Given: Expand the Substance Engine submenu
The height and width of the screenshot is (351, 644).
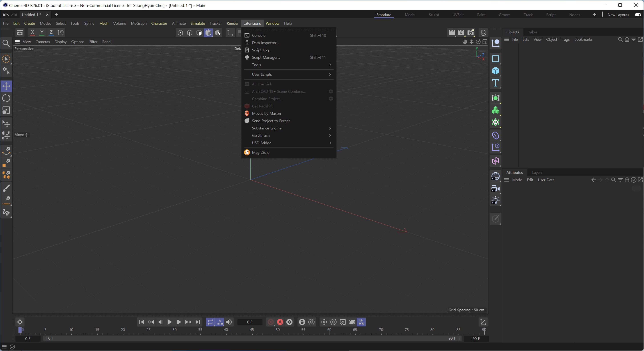Looking at the screenshot, I should [x=289, y=128].
